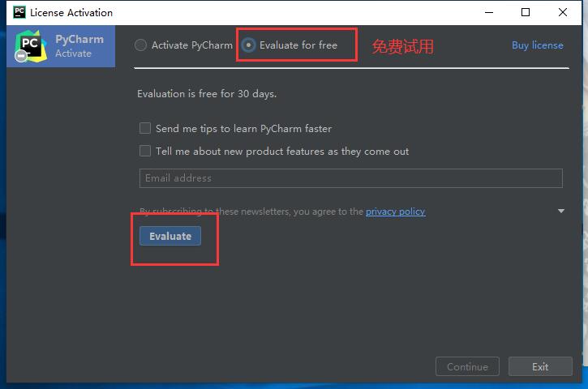This screenshot has height=389, width=588.
Task: Close the License Activation window
Action: coord(563,12)
